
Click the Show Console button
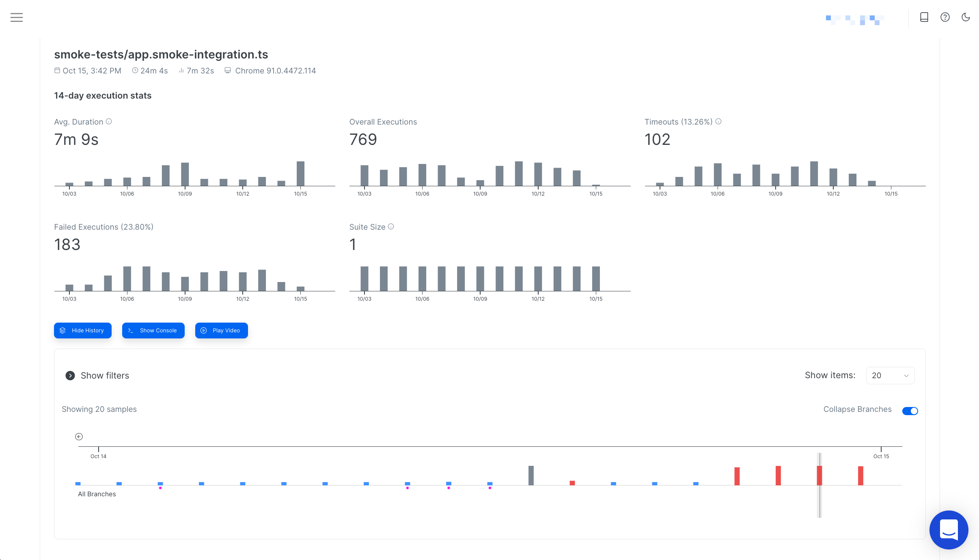click(153, 330)
